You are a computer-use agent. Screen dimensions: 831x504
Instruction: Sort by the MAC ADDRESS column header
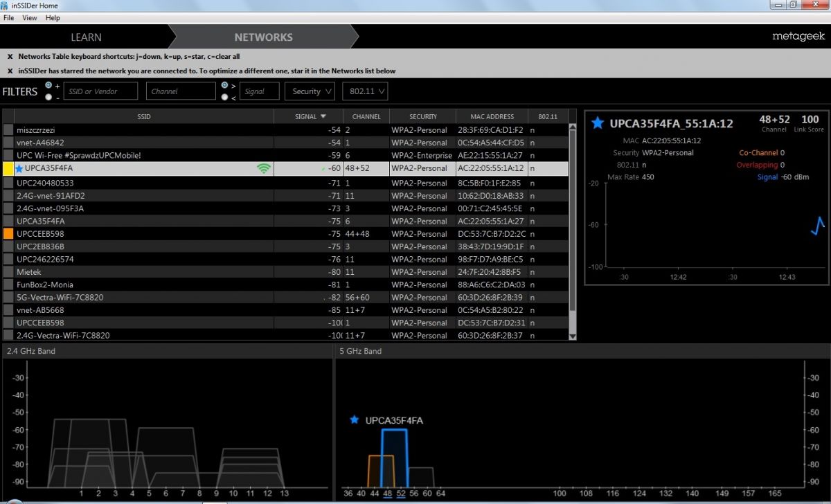[x=492, y=116]
